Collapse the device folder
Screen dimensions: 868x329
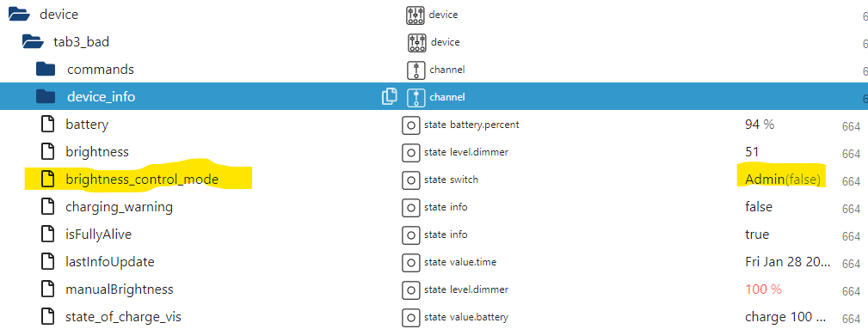[19, 14]
